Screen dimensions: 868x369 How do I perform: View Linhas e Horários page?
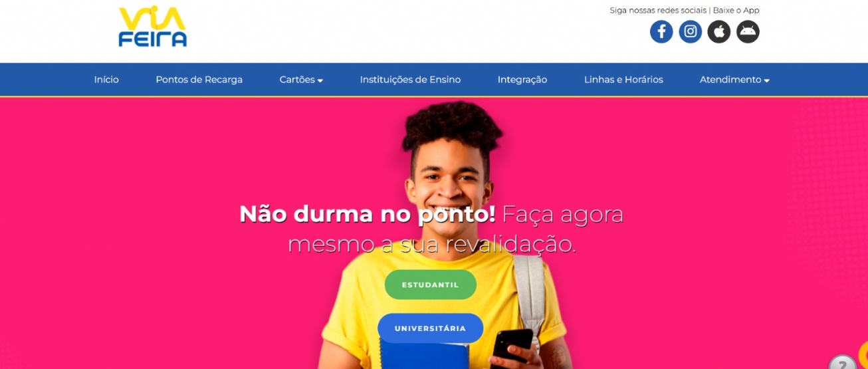click(623, 80)
